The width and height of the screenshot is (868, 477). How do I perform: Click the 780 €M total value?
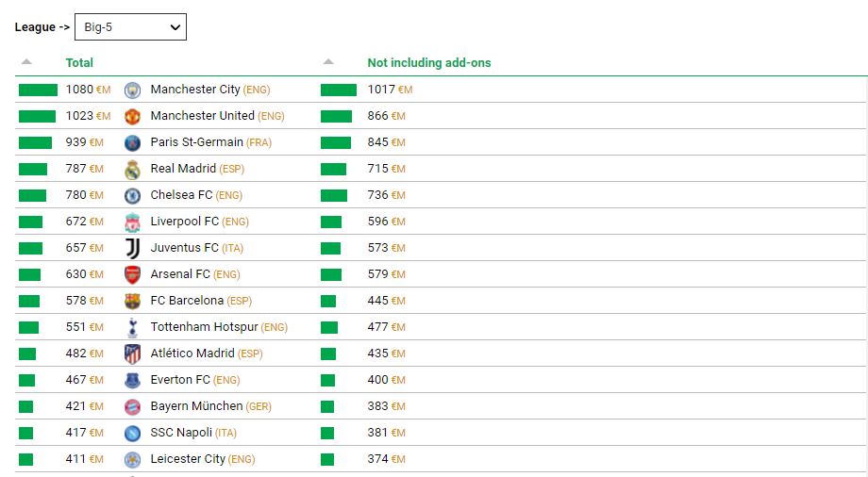[85, 195]
